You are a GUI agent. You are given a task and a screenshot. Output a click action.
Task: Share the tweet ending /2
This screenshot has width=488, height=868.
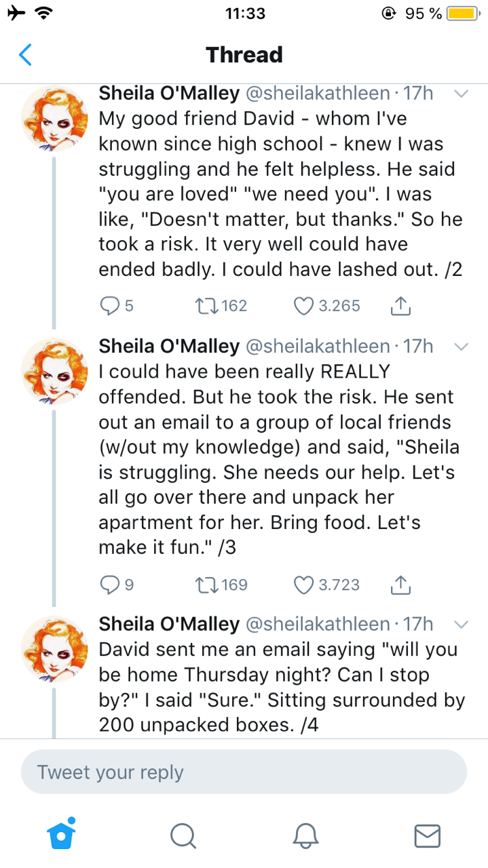click(402, 307)
